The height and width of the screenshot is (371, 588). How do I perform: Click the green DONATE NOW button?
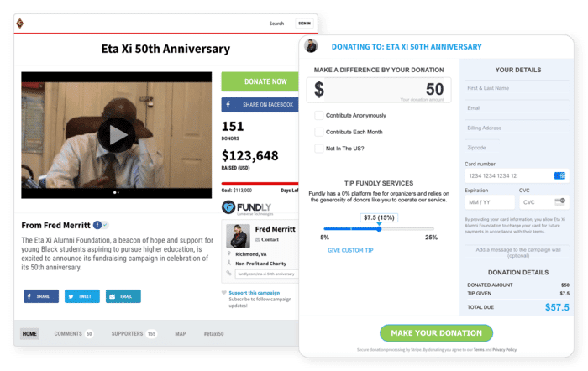click(x=260, y=81)
